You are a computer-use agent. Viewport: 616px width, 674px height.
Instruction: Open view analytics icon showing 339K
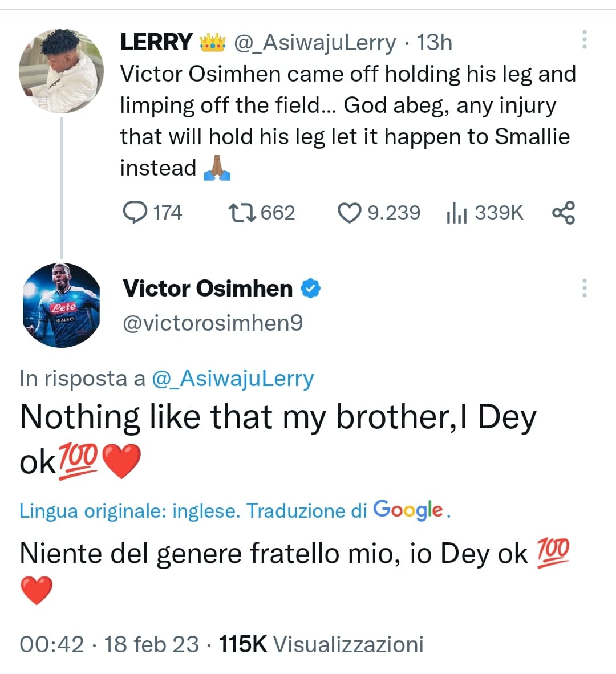pyautogui.click(x=456, y=213)
